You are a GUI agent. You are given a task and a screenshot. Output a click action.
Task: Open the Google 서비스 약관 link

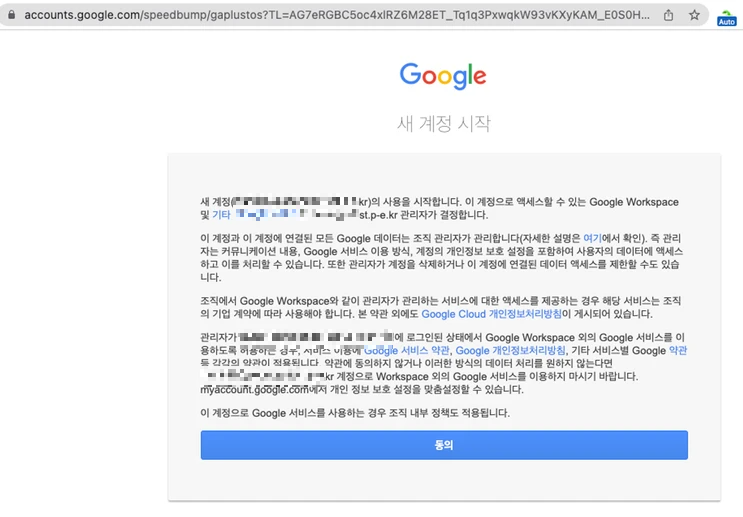(407, 350)
